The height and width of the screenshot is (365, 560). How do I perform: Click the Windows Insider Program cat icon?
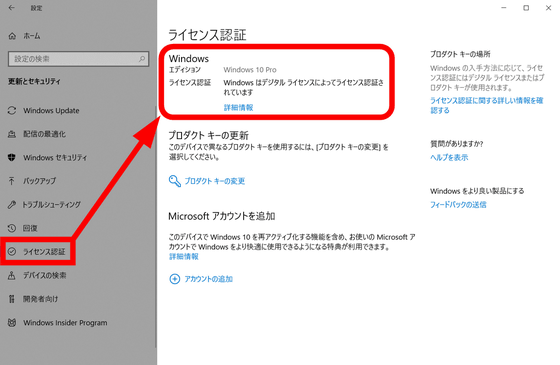(x=12, y=322)
